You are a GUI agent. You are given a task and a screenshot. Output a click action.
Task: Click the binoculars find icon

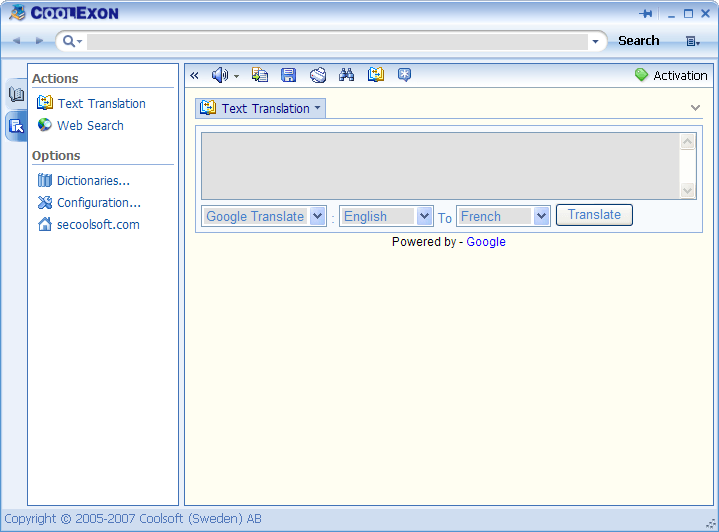346,75
